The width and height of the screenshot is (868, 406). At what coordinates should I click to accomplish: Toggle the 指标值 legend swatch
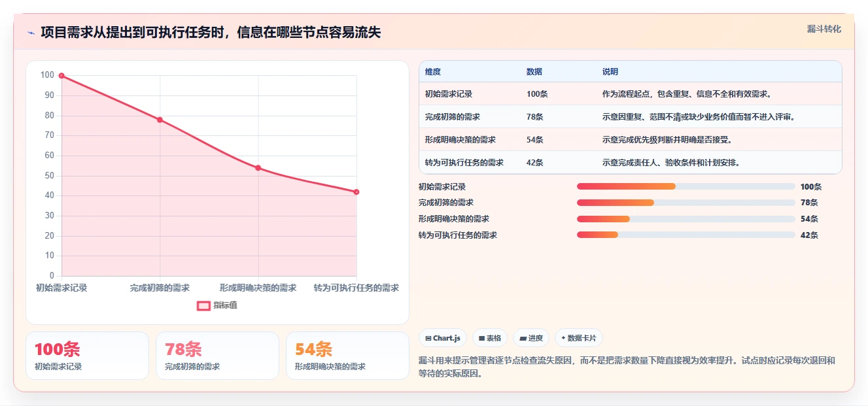pos(203,305)
